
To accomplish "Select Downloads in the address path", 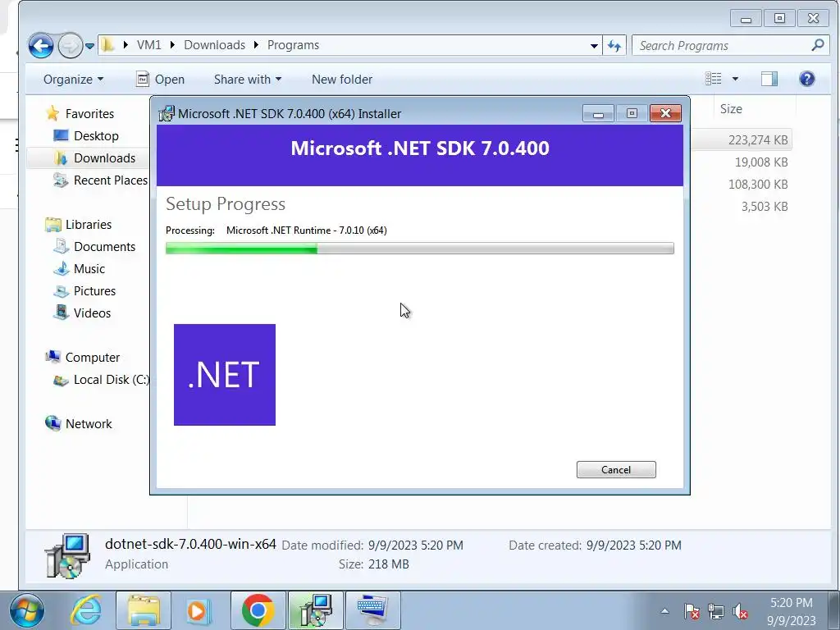I will coord(214,45).
